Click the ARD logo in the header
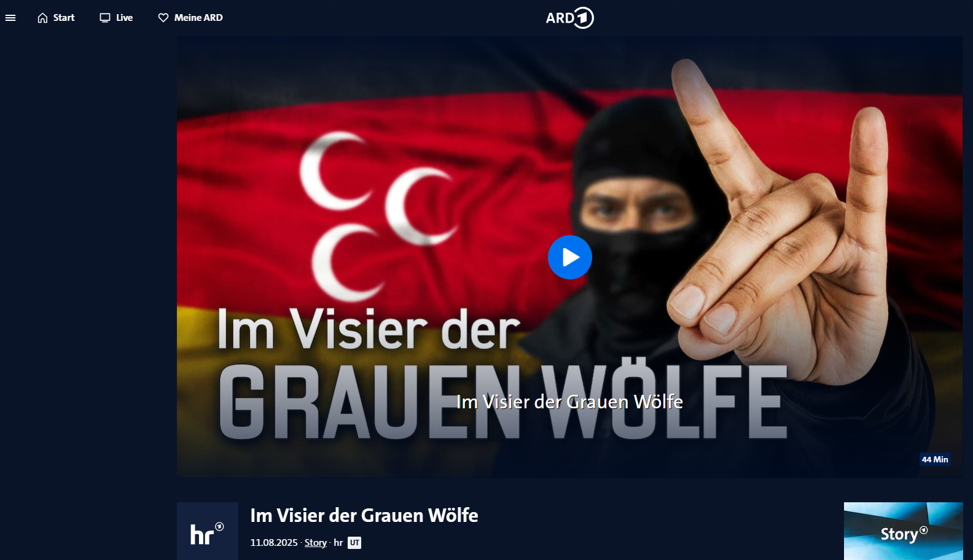 [570, 18]
